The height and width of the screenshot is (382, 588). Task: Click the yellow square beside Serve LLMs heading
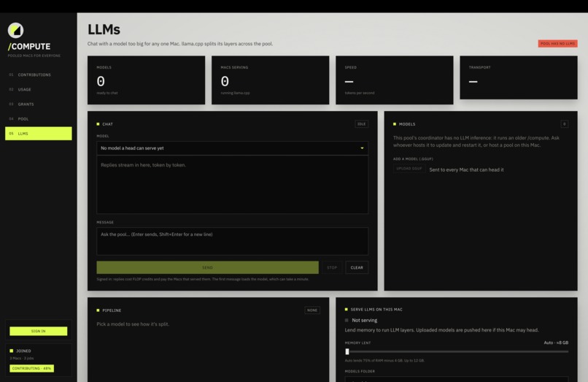346,310
